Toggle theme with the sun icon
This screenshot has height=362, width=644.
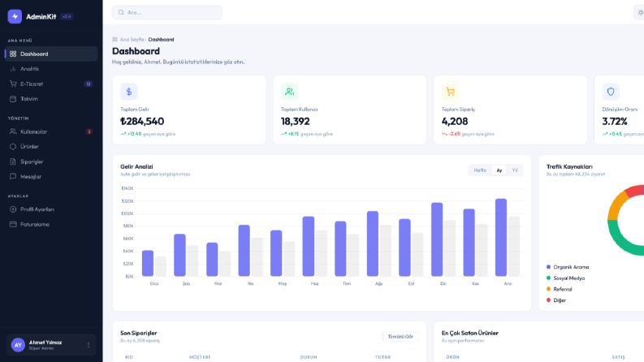click(x=640, y=12)
